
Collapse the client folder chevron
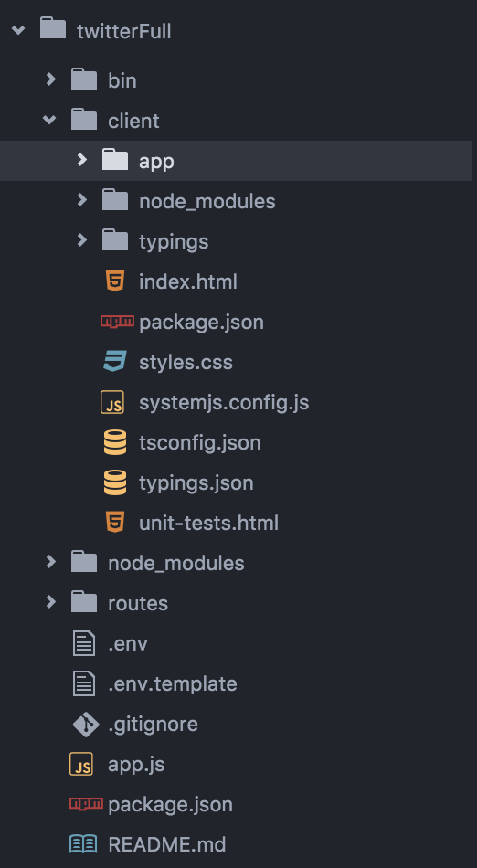click(50, 120)
